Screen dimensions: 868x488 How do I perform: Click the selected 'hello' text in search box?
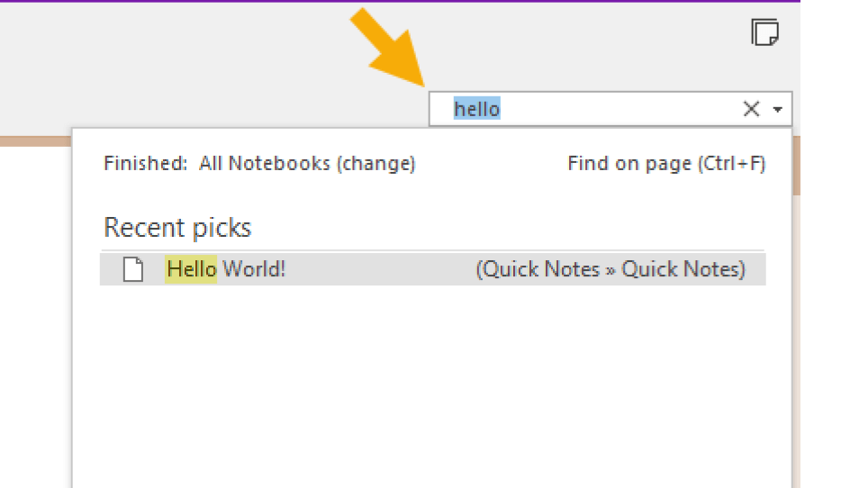point(477,109)
